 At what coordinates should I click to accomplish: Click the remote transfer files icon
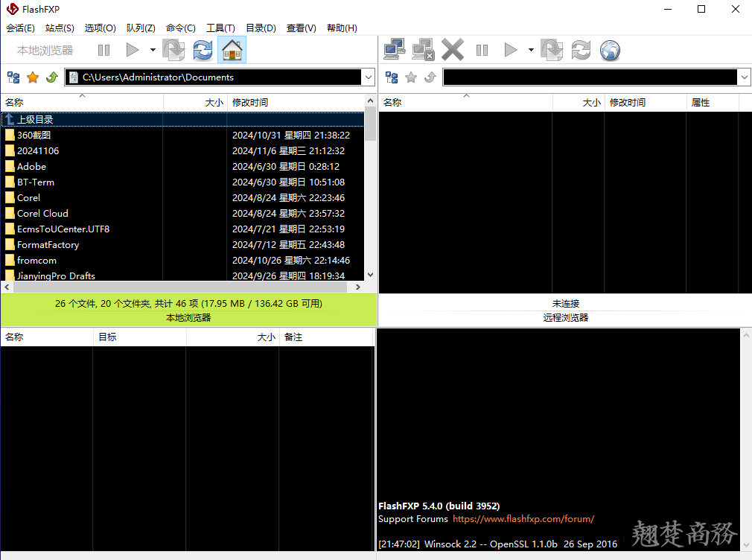point(552,50)
